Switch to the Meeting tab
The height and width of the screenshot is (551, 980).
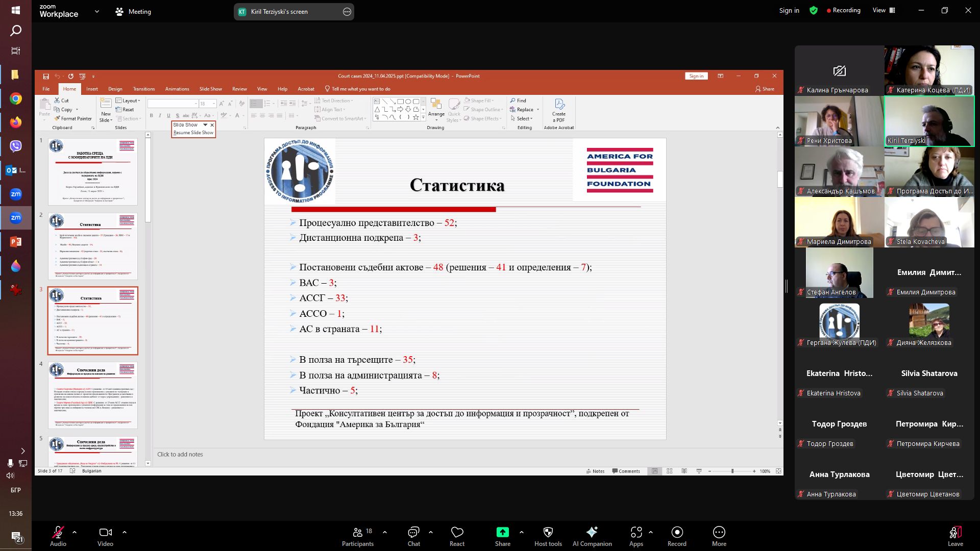(133, 11)
